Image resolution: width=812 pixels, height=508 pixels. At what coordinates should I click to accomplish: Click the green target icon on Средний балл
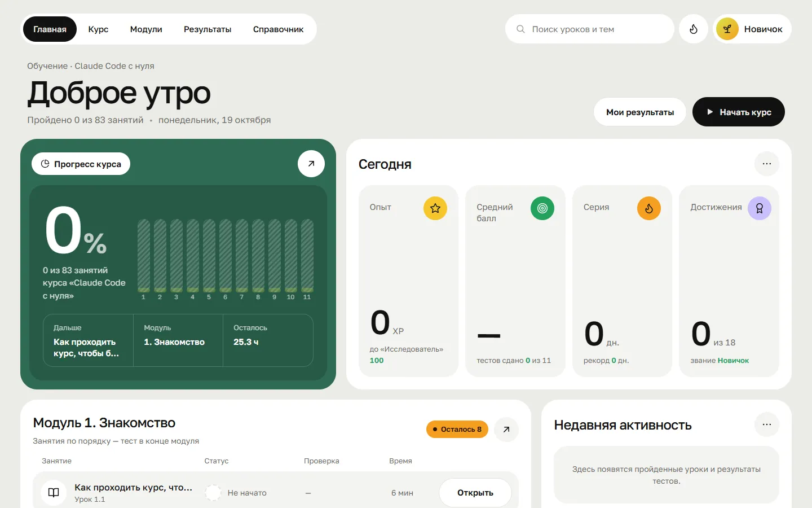point(542,208)
